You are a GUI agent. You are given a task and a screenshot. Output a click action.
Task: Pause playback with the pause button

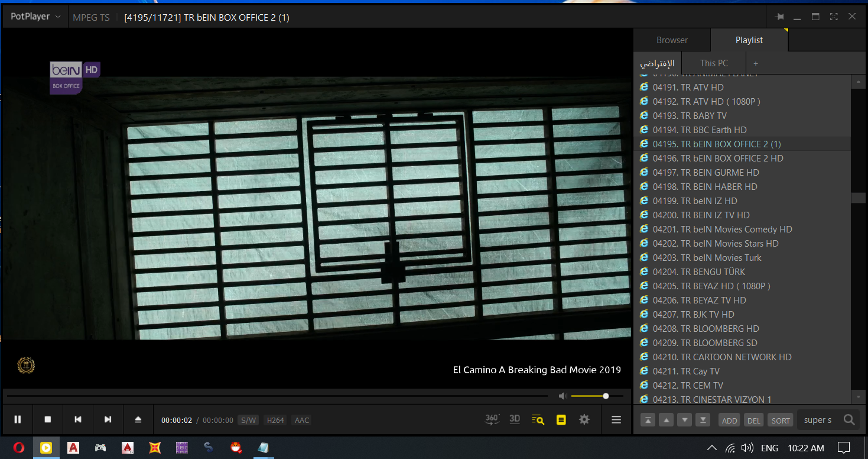point(18,419)
